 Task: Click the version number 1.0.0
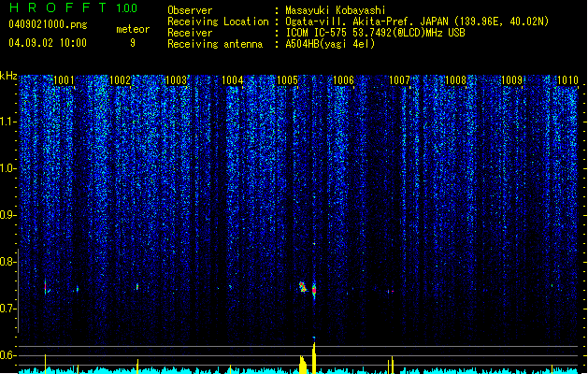coord(127,7)
